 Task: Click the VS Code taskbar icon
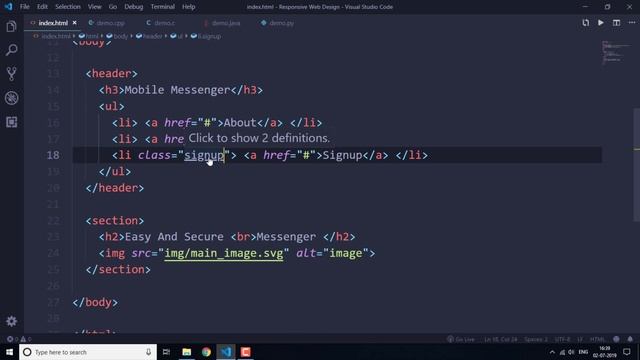point(226,352)
